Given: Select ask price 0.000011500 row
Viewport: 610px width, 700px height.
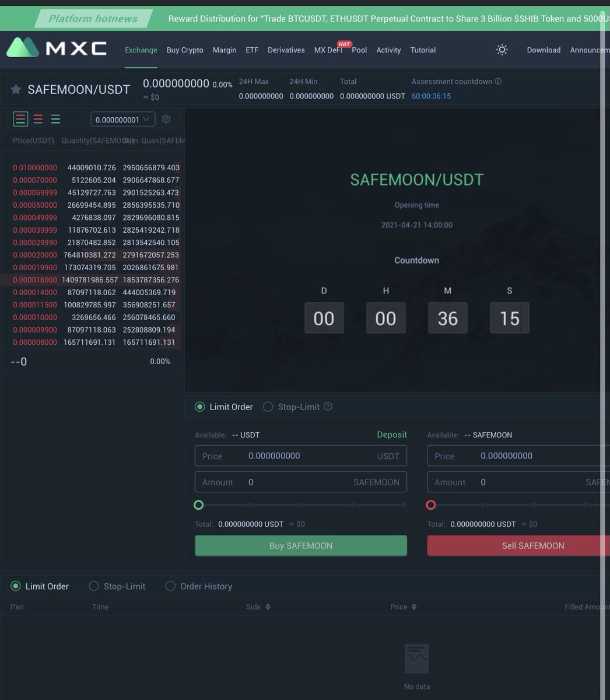Looking at the screenshot, I should pos(91,305).
